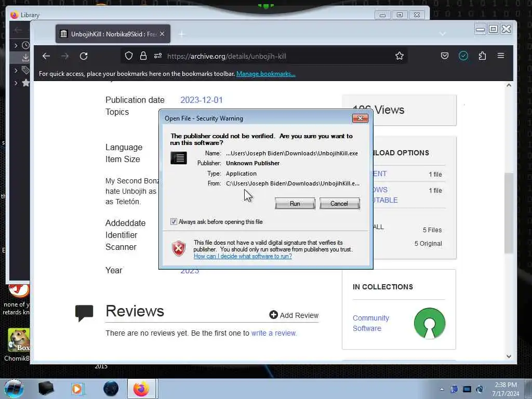
Task: Open 'How can I decide what software to run?' link
Action: [243, 256]
